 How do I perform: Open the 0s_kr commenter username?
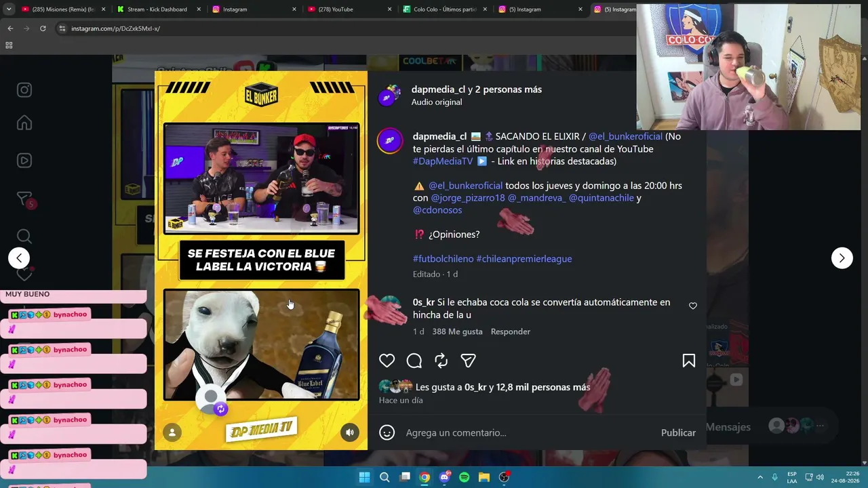click(x=424, y=302)
